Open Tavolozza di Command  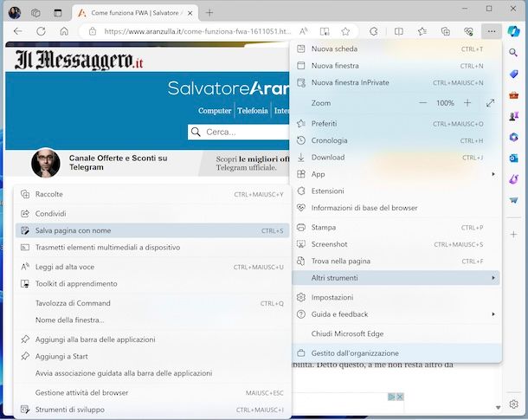152,303
